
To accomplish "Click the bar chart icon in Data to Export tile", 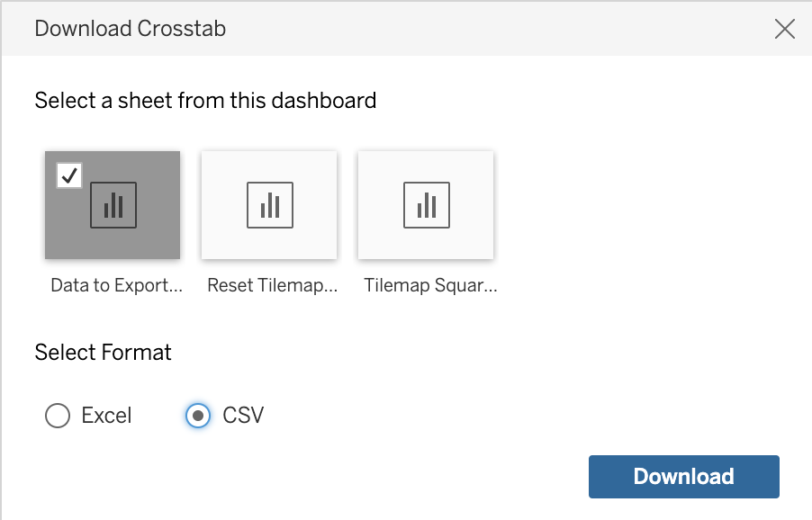I will [113, 205].
